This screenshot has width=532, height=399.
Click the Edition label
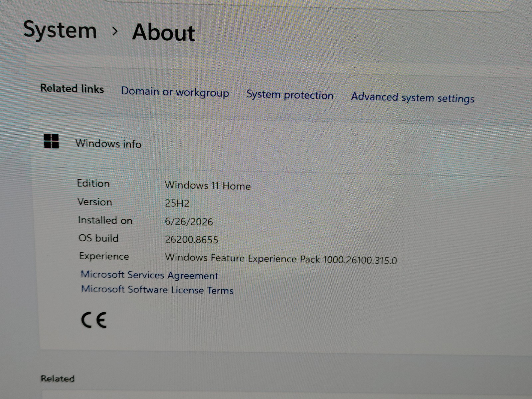point(93,183)
